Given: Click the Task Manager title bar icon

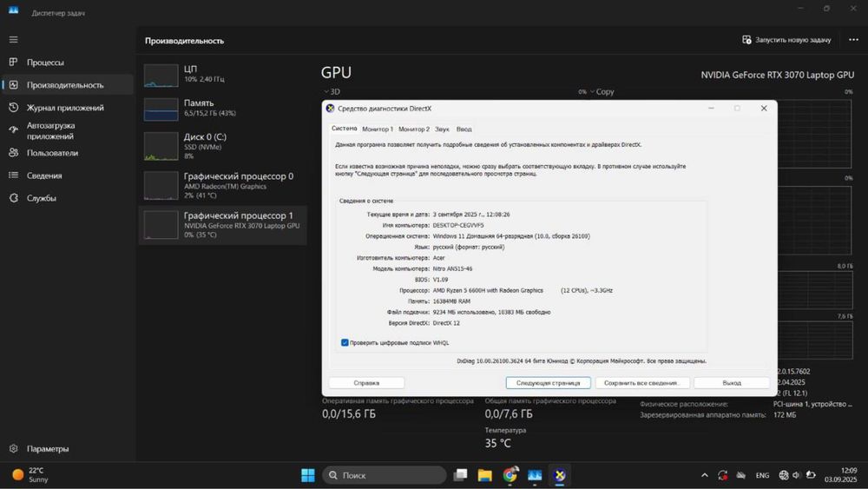Looking at the screenshot, I should pos(13,11).
